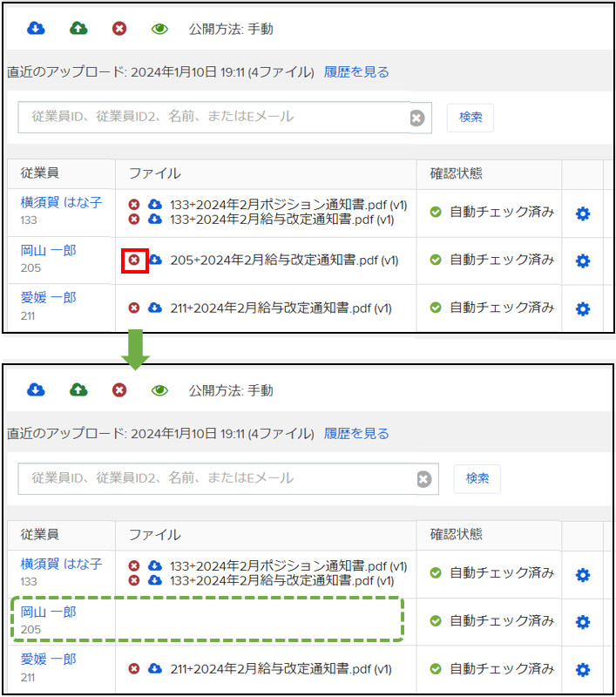The height and width of the screenshot is (697, 616).
Task: Download 133+2024年2月ポジション通知書.pdf in upper panel
Action: 155,205
